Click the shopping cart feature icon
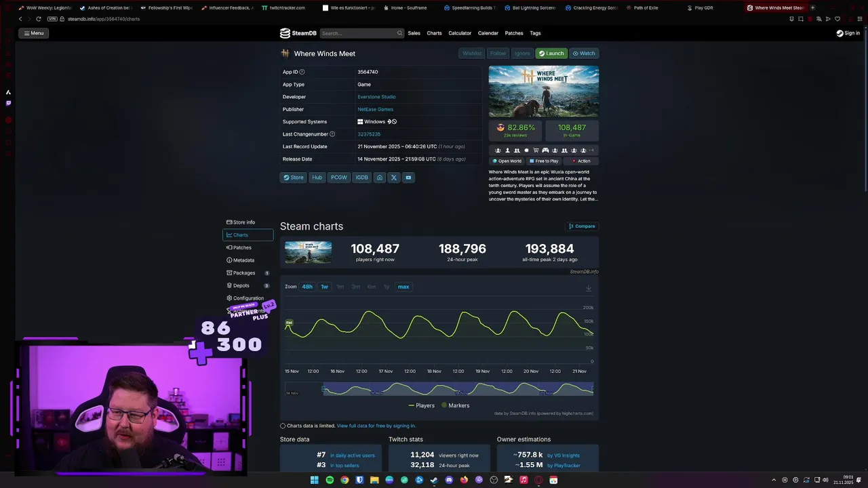The image size is (868, 488). click(536, 150)
